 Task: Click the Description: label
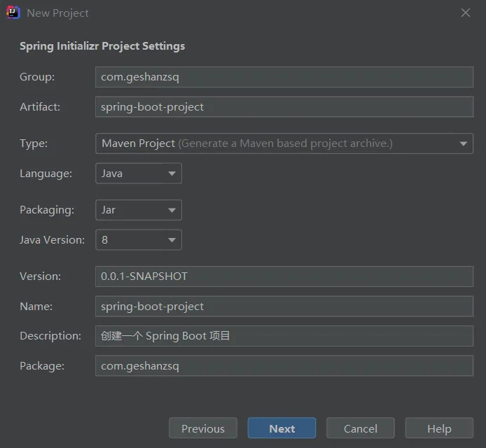click(x=50, y=336)
